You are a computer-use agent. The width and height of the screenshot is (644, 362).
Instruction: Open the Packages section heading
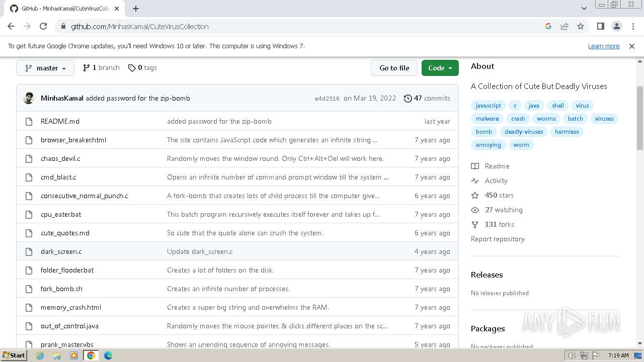(x=488, y=328)
